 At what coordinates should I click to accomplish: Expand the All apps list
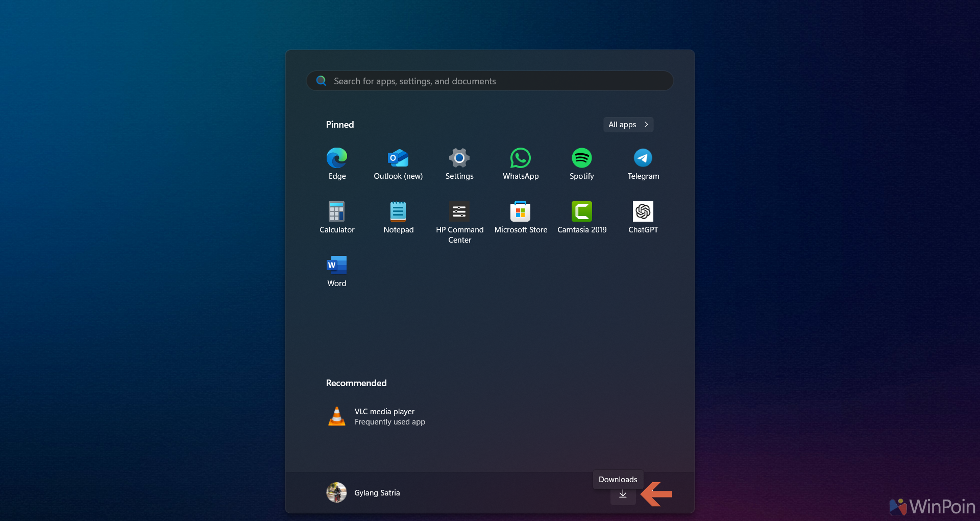tap(628, 125)
